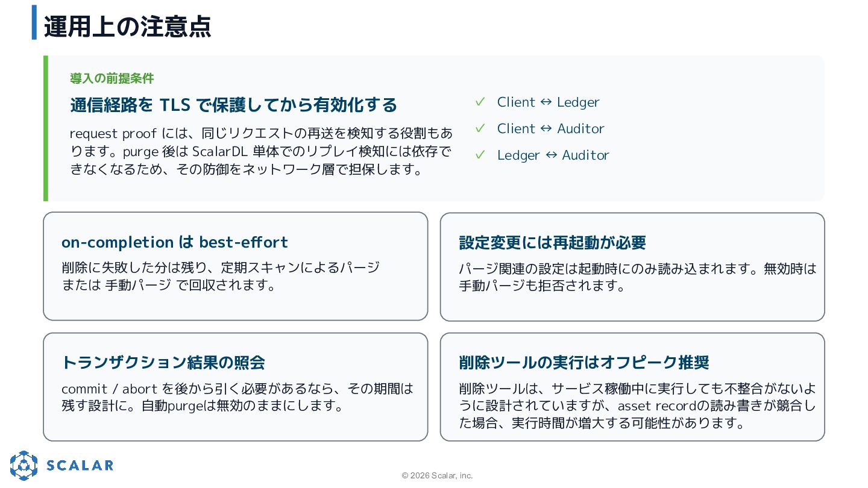Select the Client ↔ Ledger text
The image size is (868, 488).
coord(549,102)
